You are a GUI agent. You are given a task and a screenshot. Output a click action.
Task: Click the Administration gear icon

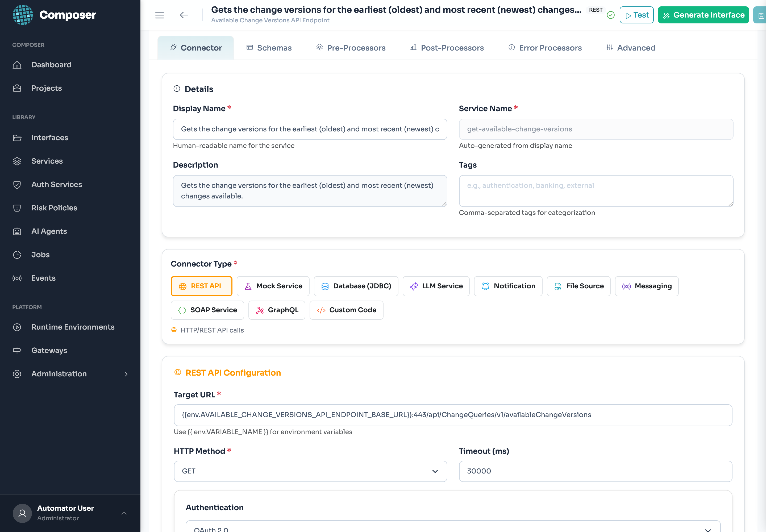coord(17,374)
